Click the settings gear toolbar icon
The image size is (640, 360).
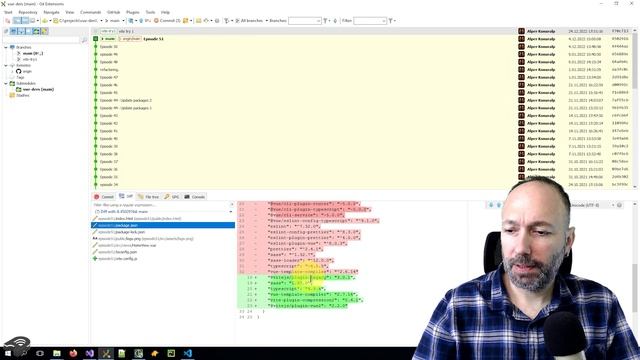click(217, 20)
